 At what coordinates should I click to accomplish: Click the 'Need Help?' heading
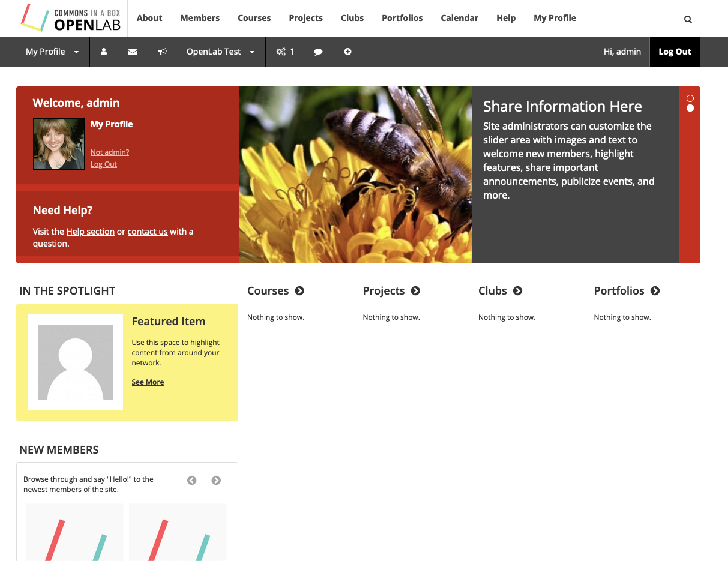click(63, 211)
